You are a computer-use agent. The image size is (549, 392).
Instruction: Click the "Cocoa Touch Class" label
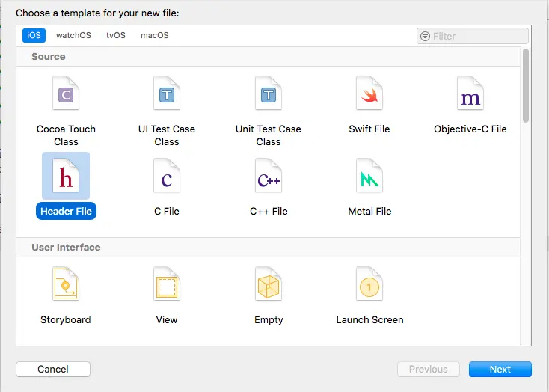point(66,135)
